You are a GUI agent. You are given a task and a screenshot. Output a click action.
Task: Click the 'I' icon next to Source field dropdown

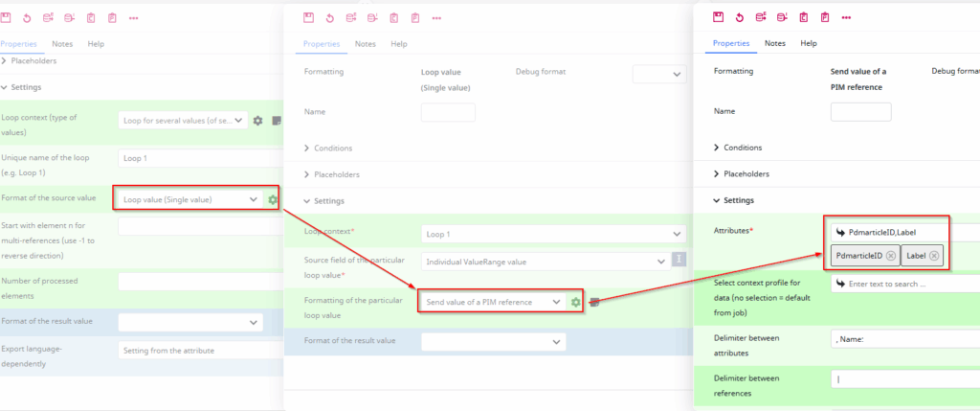point(679,259)
